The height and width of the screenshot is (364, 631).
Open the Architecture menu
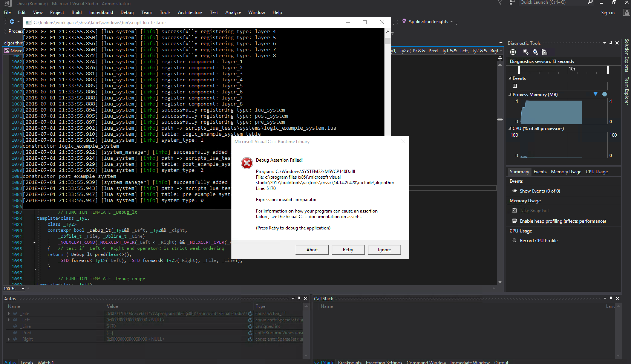190,12
